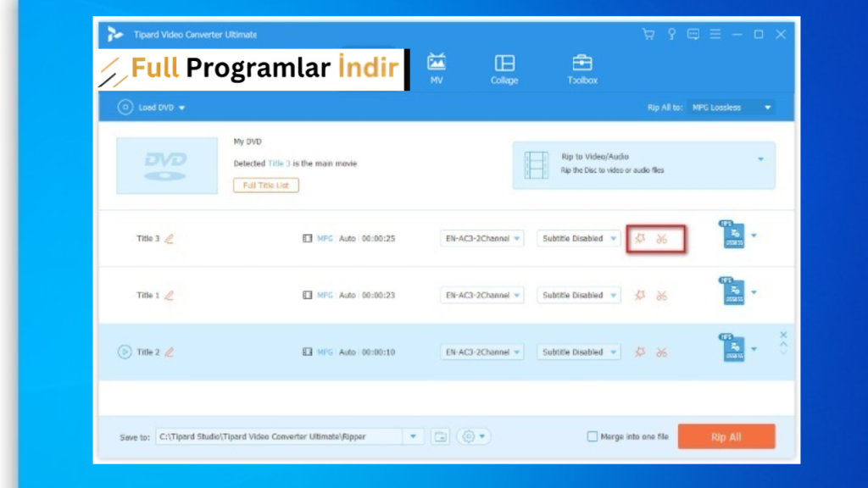This screenshot has height=488, width=868.
Task: Open Title 3 Subtitle Disabled dropdown
Action: 578,238
